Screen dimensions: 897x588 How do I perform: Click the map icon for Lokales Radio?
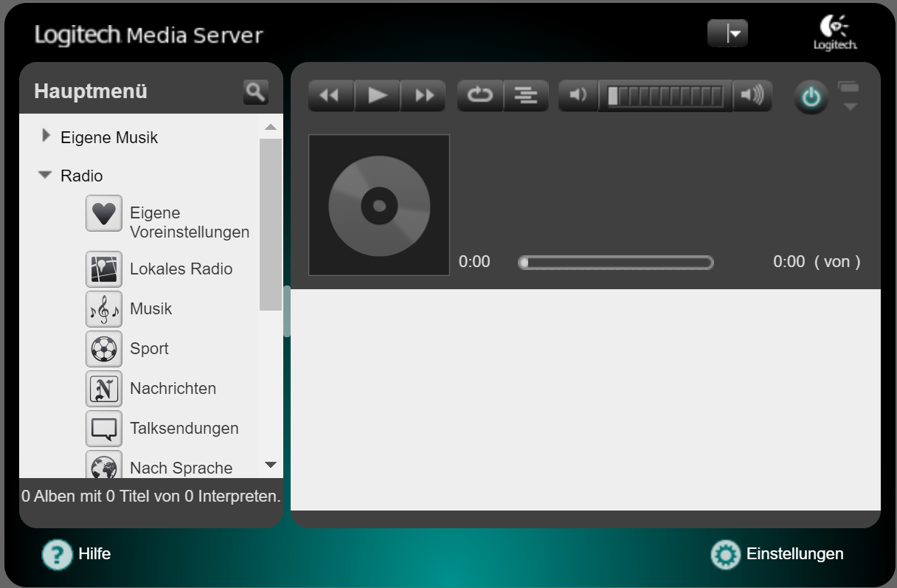point(104,269)
